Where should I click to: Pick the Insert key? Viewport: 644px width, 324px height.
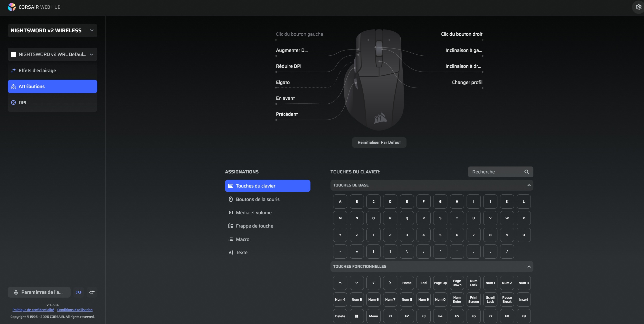(x=524, y=300)
